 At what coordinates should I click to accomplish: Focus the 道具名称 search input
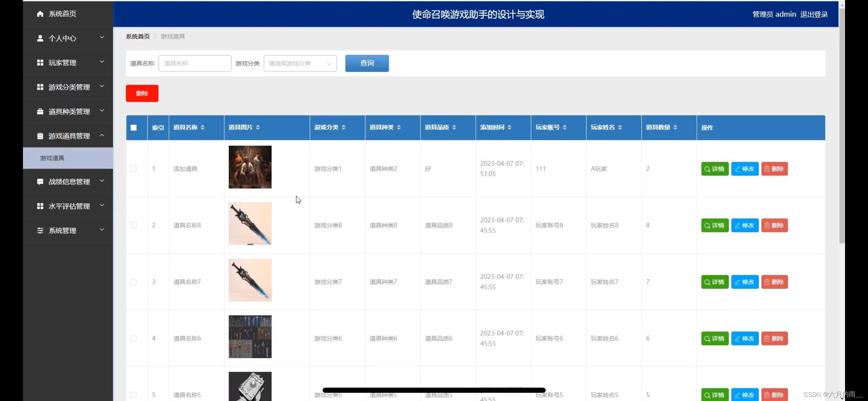coord(195,63)
